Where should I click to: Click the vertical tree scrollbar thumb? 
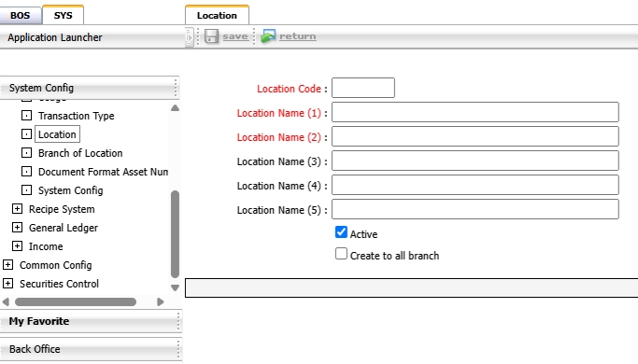point(175,234)
